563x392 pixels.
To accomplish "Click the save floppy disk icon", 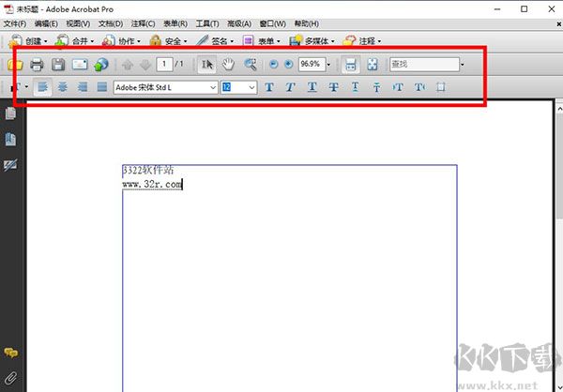I will (x=58, y=65).
